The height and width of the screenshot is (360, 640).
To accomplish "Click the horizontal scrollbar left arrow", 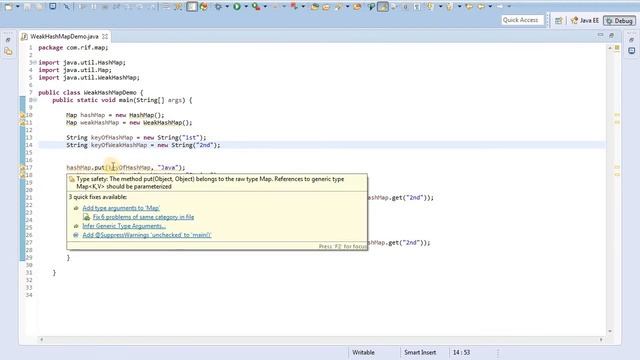I will [42, 340].
